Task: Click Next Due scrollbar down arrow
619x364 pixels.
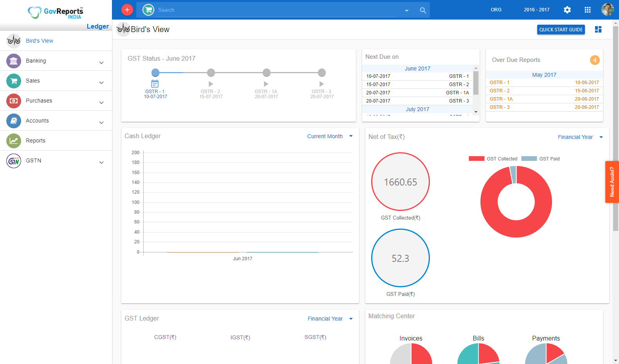Action: tap(476, 112)
